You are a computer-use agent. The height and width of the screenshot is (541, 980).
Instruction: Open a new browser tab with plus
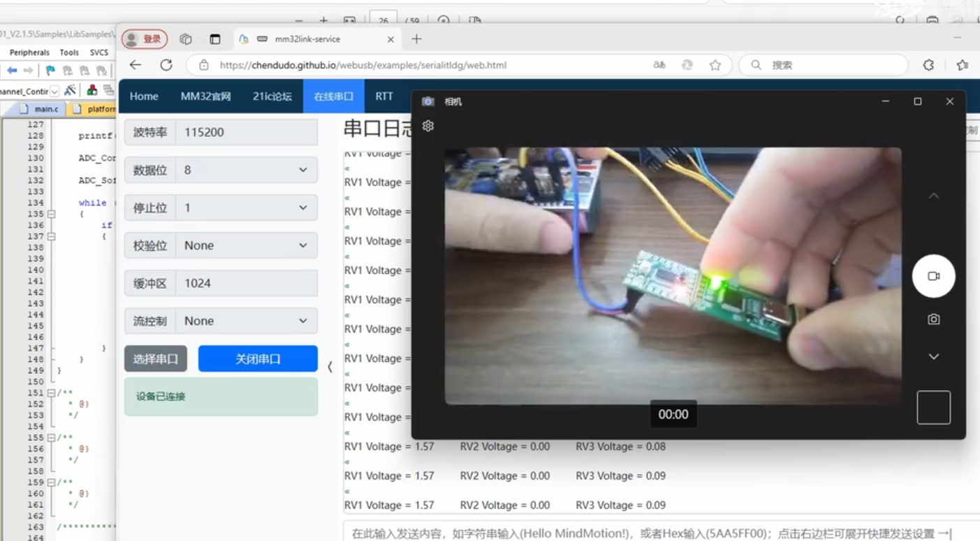(416, 39)
